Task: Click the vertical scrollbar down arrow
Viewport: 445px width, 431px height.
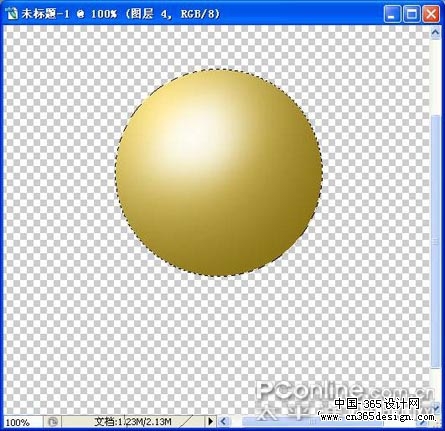Action: pyautogui.click(x=435, y=407)
